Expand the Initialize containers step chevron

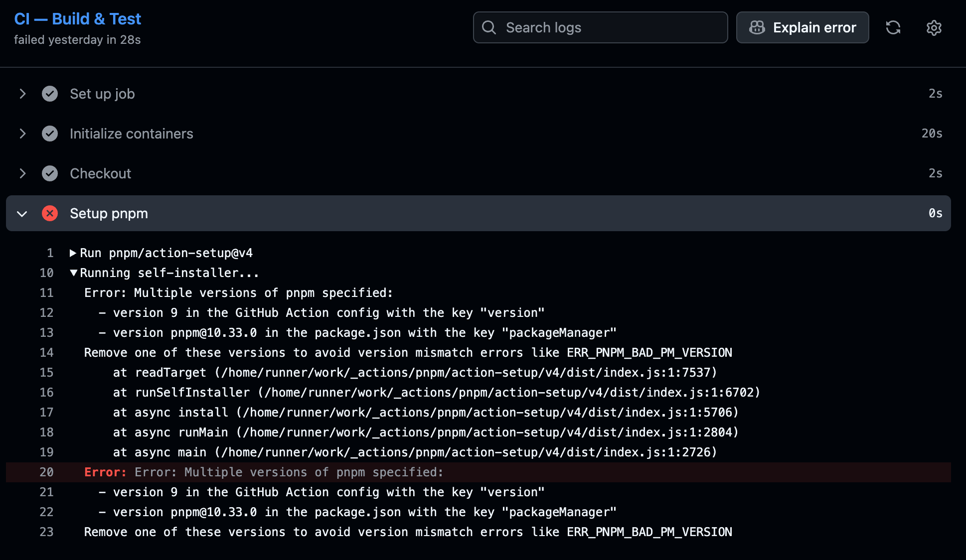pos(22,134)
